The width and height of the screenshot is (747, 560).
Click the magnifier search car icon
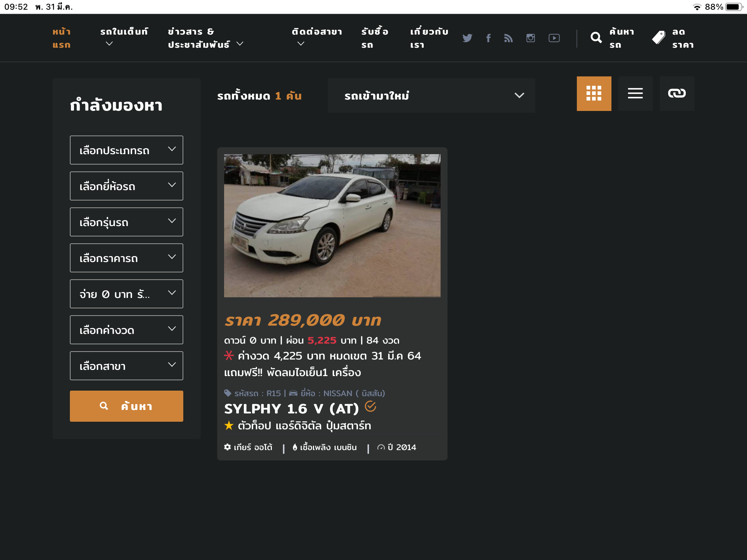(x=596, y=38)
